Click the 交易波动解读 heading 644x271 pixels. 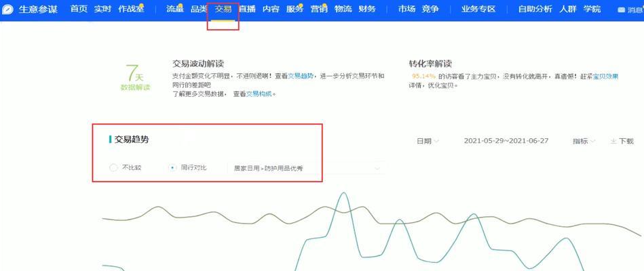tap(198, 64)
